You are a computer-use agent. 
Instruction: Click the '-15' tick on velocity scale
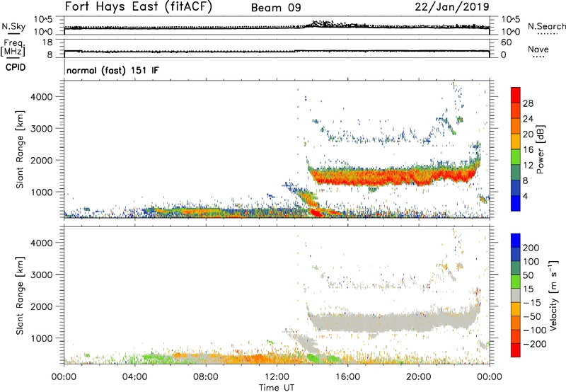(531, 303)
